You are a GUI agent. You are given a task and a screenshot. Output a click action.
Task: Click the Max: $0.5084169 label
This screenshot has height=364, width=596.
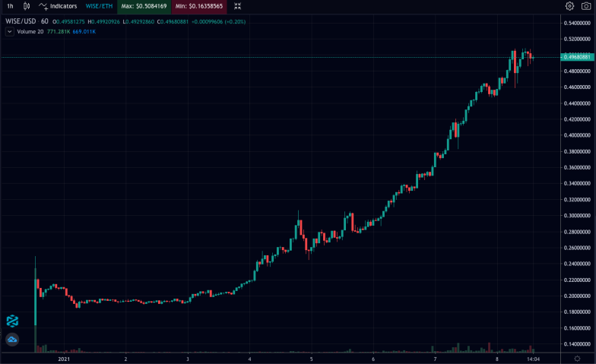[x=144, y=6]
